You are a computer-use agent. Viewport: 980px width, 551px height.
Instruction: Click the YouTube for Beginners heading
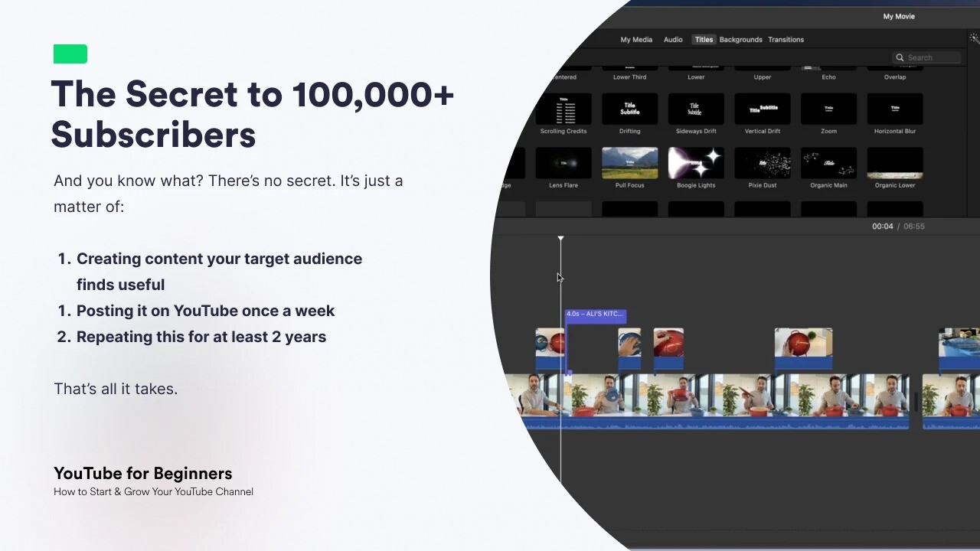click(x=142, y=474)
